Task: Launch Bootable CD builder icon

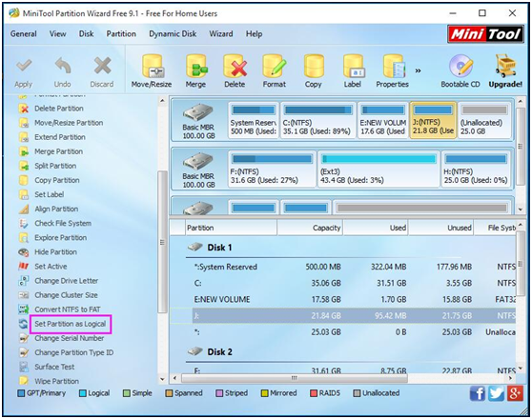Action: [x=460, y=66]
